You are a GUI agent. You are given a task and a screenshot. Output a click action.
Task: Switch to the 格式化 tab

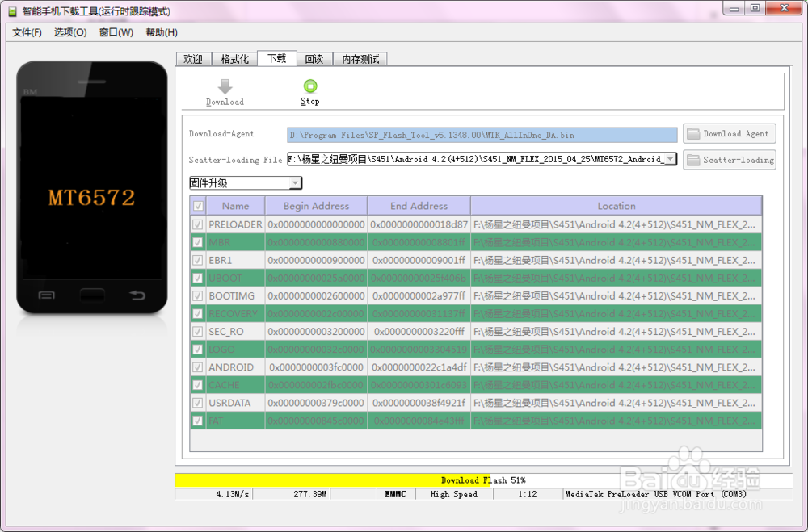point(234,59)
